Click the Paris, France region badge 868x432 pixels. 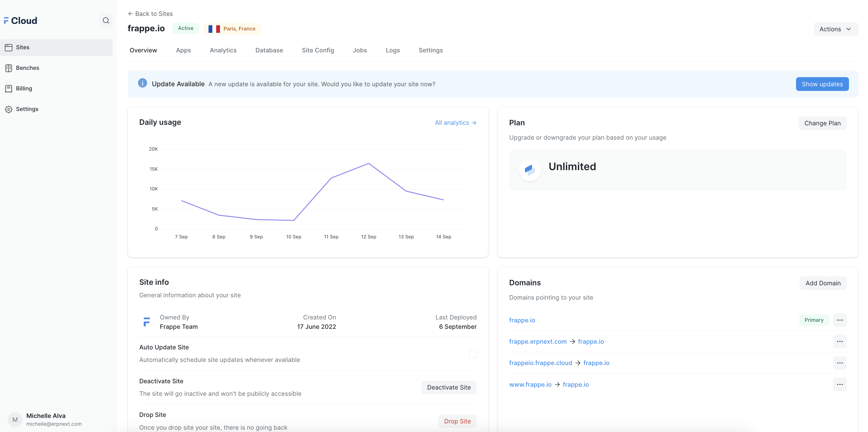pyautogui.click(x=232, y=29)
